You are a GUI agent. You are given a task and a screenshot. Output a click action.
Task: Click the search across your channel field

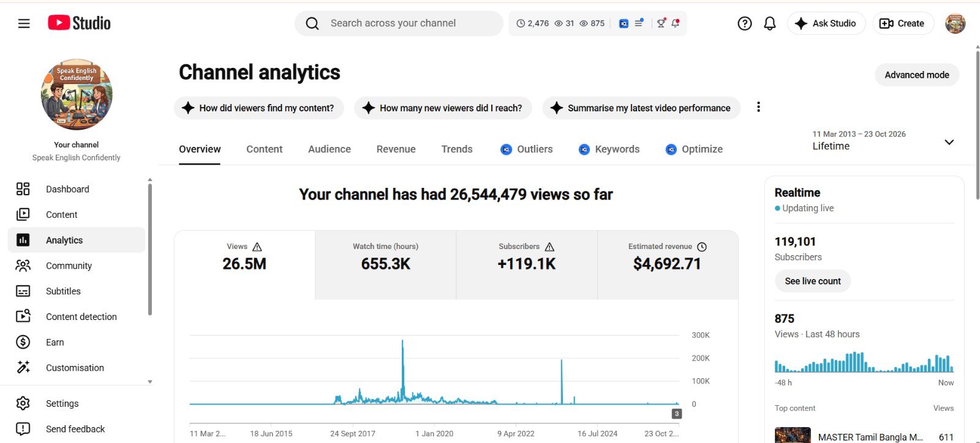point(399,23)
